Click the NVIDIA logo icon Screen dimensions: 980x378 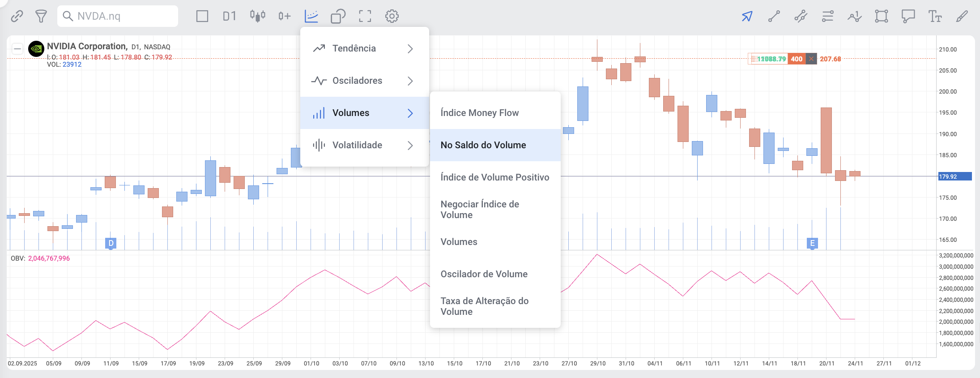[x=36, y=49]
